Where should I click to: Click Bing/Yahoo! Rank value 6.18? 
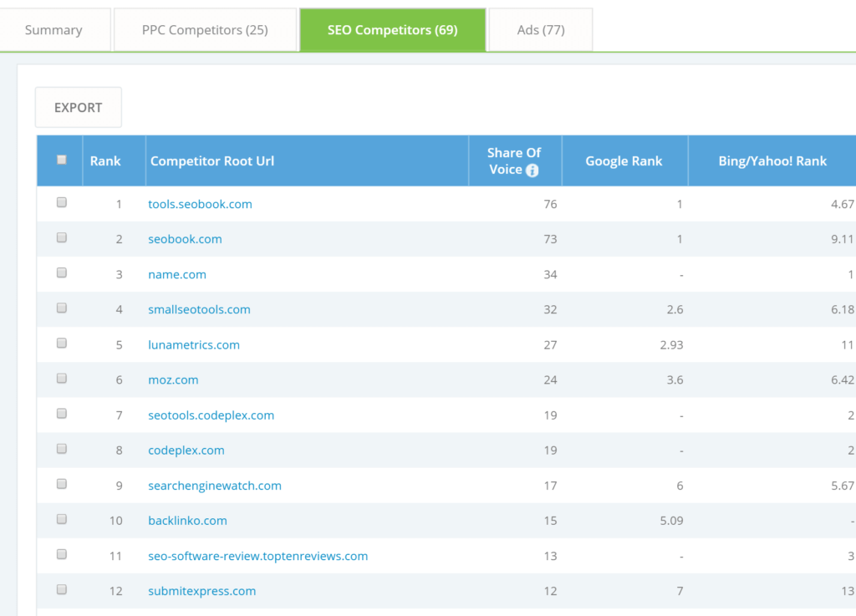[843, 309]
